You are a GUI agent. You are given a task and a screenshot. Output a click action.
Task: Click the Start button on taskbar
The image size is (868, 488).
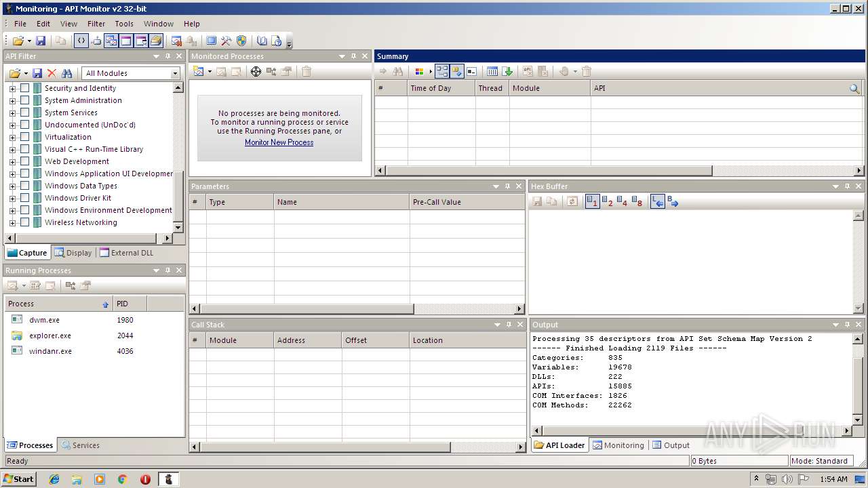click(x=19, y=479)
